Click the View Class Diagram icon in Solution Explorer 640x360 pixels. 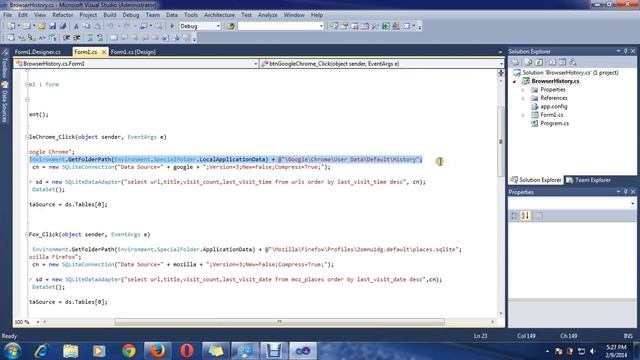click(573, 62)
